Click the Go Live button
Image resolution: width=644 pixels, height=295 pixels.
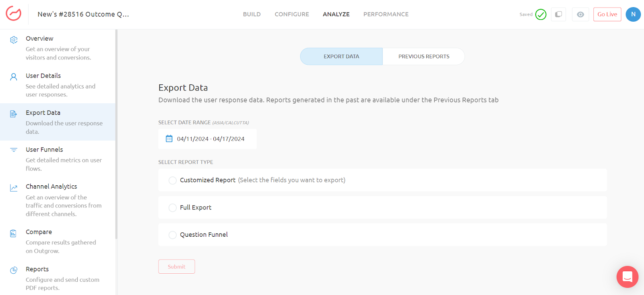[x=607, y=14]
